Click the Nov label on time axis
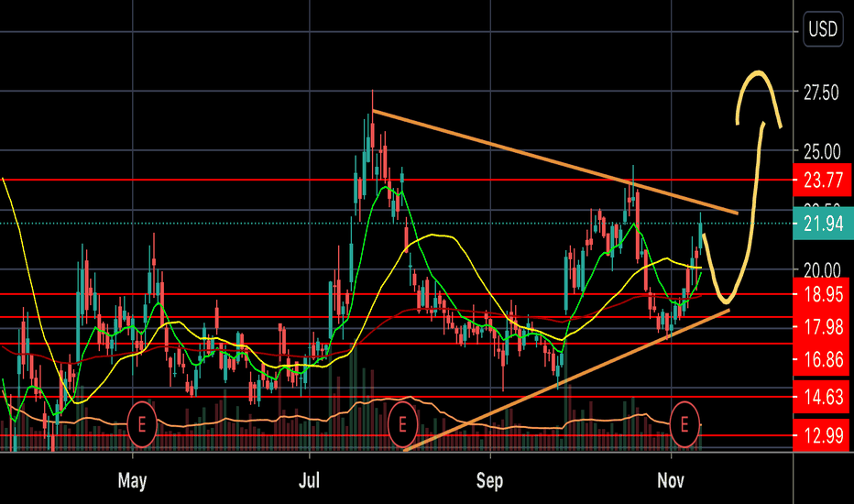Viewport: 854px width, 504px height. click(671, 480)
